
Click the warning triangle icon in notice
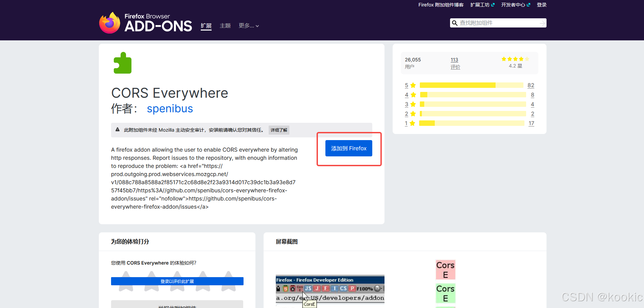point(118,130)
